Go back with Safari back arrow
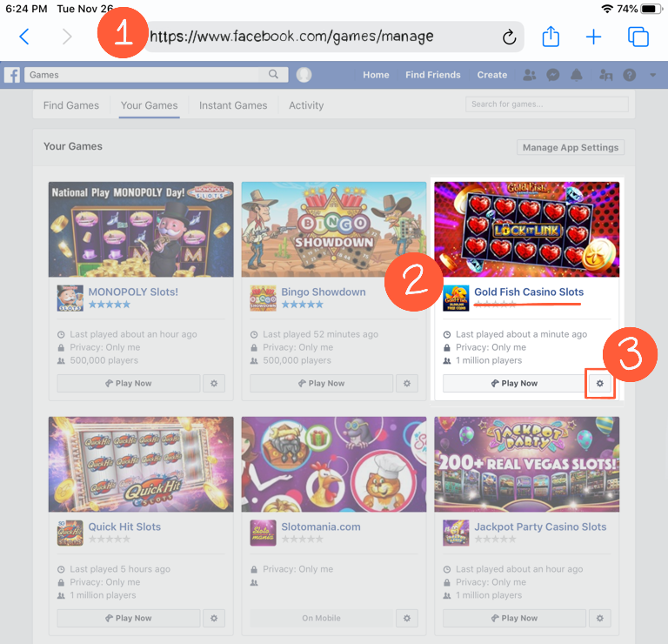The height and width of the screenshot is (644, 668). [x=24, y=37]
